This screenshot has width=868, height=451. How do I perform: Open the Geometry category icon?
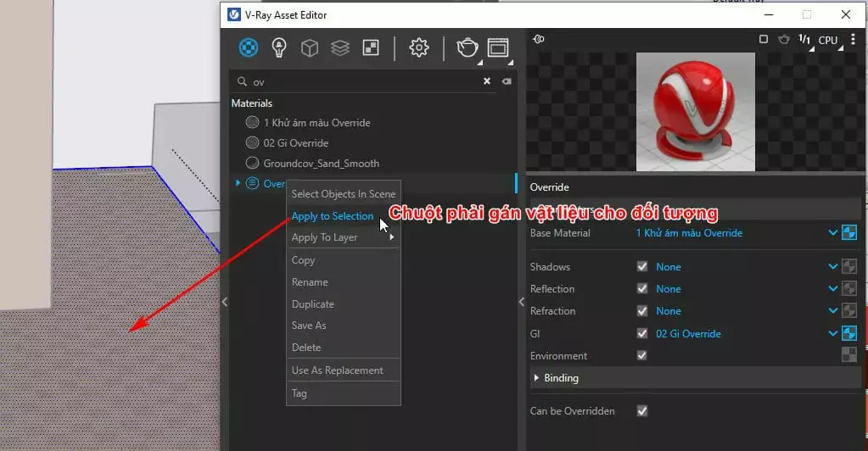[x=310, y=47]
